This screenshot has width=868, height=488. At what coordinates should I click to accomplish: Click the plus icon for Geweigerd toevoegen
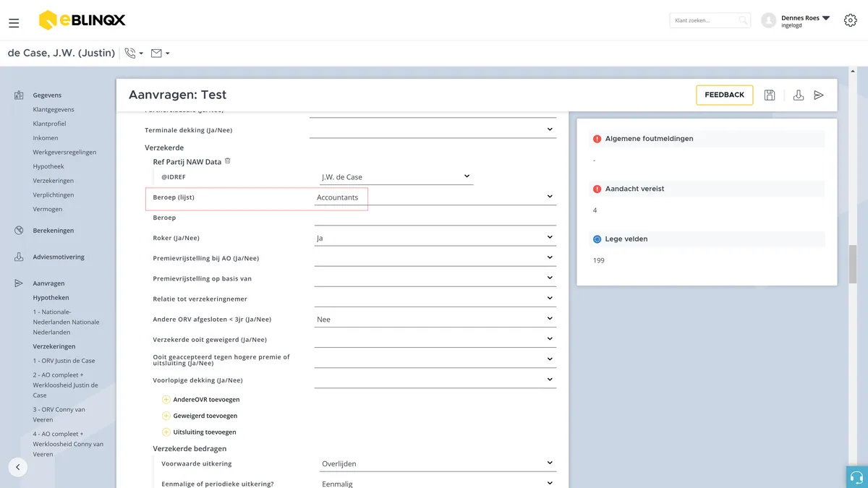click(166, 416)
